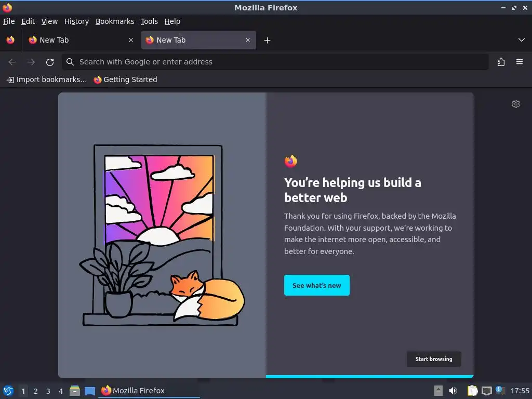The width and height of the screenshot is (532, 399).
Task: Click the Firefox icon in title bar
Action: click(x=7, y=7)
